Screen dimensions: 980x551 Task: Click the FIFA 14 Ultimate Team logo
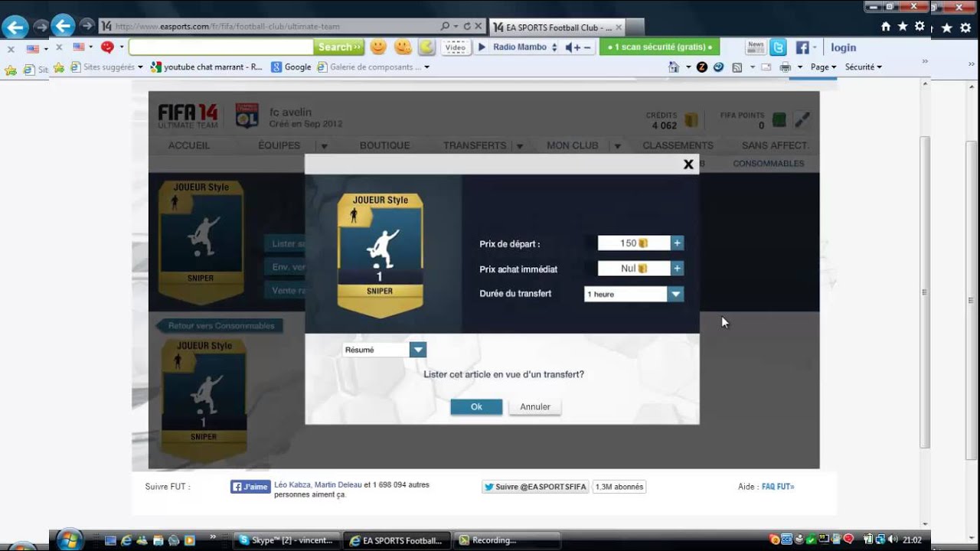[x=188, y=116]
